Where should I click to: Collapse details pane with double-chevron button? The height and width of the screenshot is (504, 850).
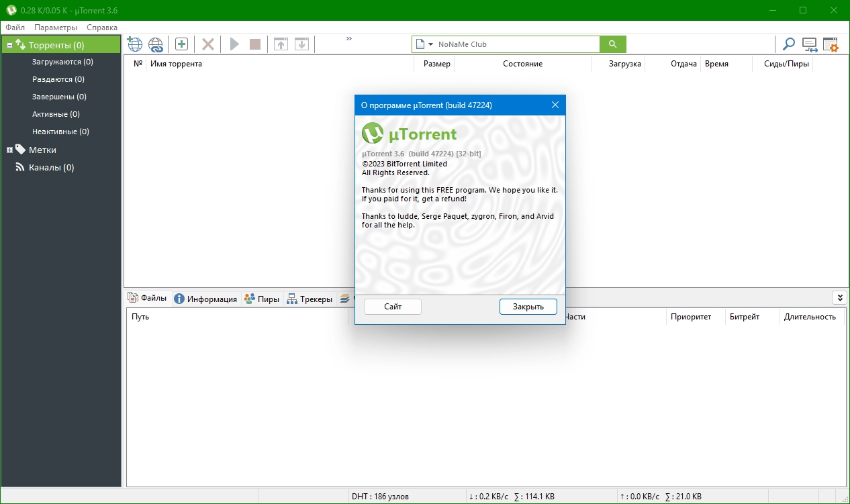[x=839, y=298]
